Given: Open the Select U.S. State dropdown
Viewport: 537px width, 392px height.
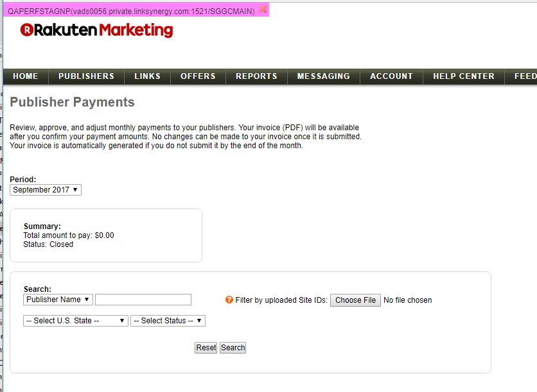Looking at the screenshot, I should (x=76, y=321).
